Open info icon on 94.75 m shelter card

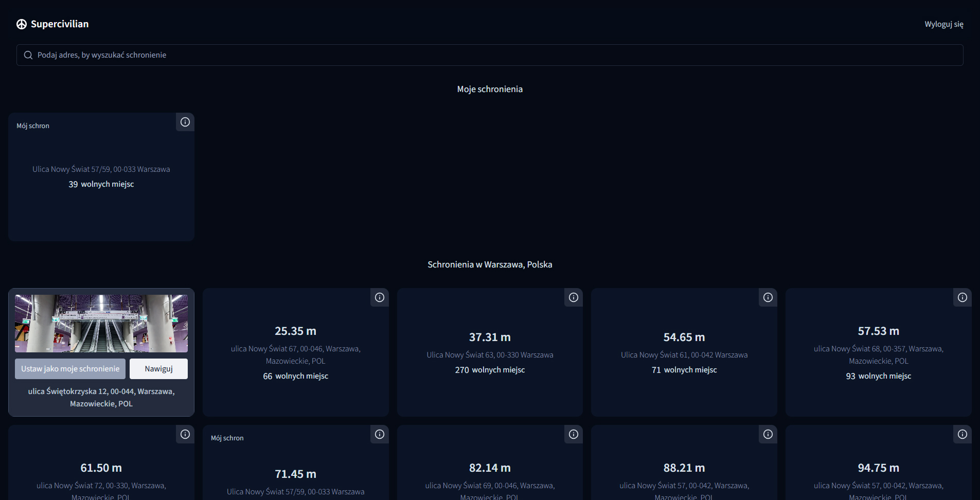(963, 434)
